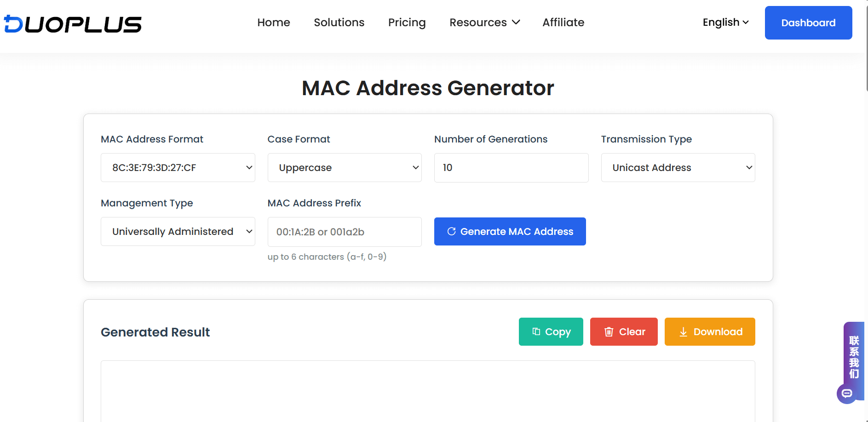This screenshot has height=422, width=868.
Task: Open the Chinese contact us side tab
Action: pos(854,357)
